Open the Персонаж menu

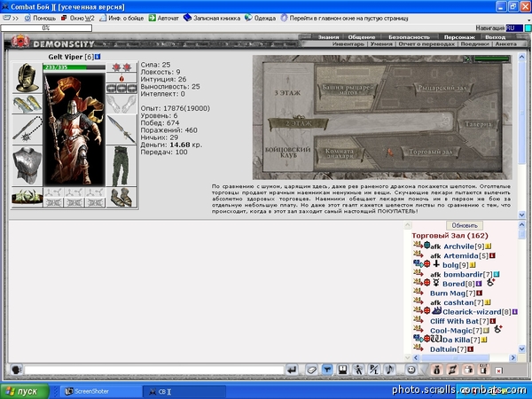(459, 37)
